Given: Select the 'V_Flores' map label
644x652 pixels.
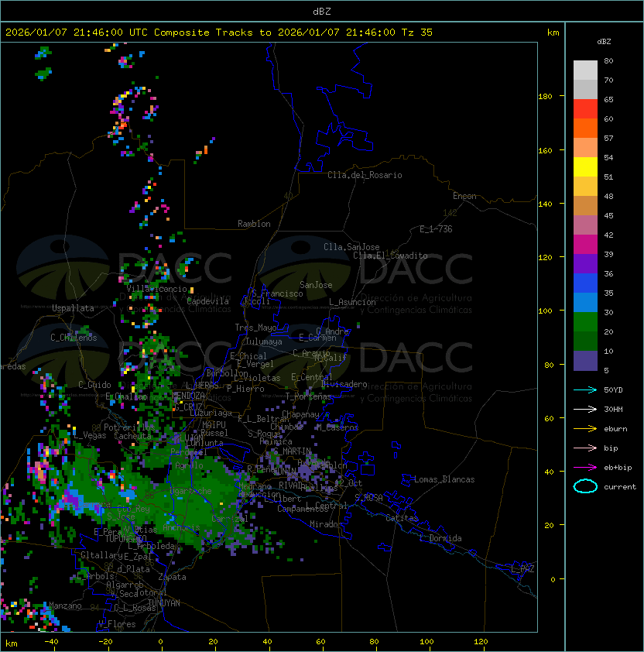Looking at the screenshot, I should click(x=117, y=624).
